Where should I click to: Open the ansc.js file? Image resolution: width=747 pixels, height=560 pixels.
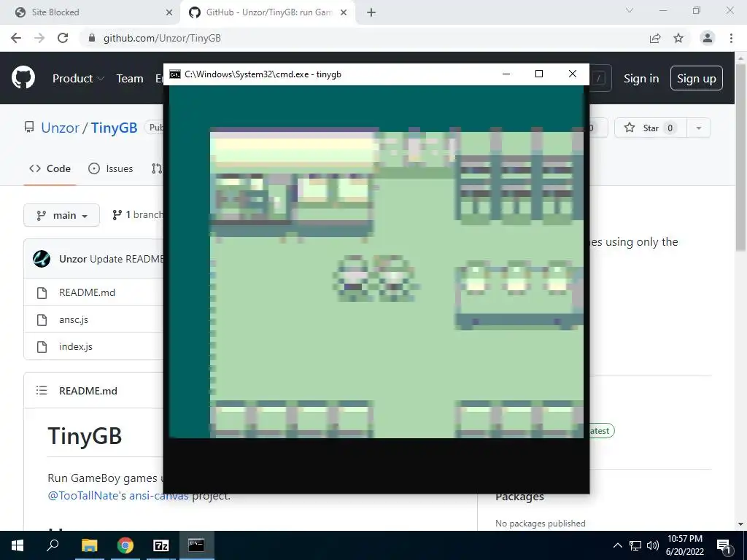tap(74, 319)
